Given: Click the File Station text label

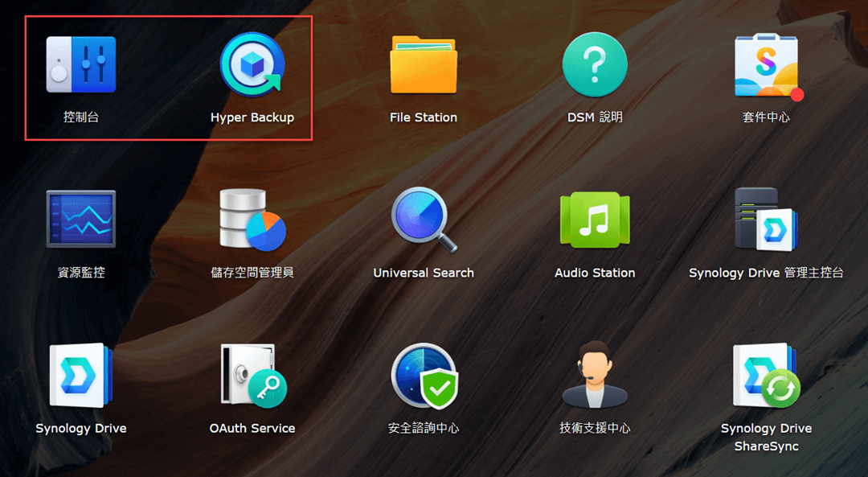Looking at the screenshot, I should tap(424, 117).
